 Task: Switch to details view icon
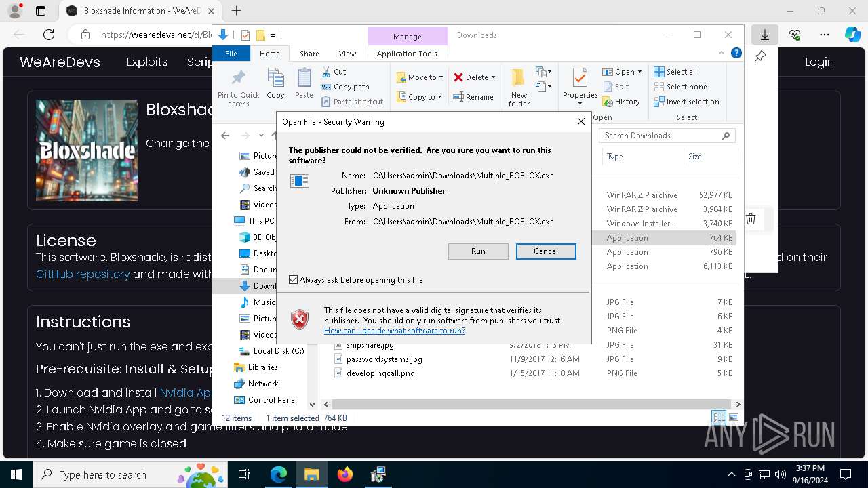719,418
